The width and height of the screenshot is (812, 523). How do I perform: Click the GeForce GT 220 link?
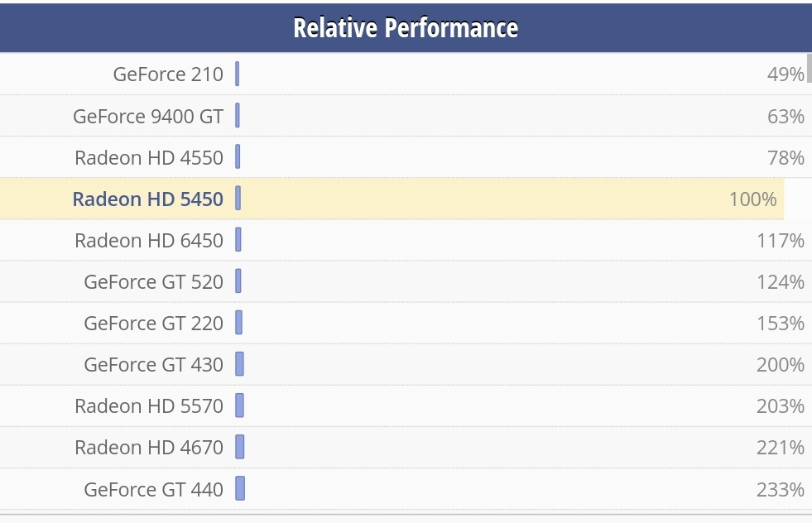click(153, 323)
